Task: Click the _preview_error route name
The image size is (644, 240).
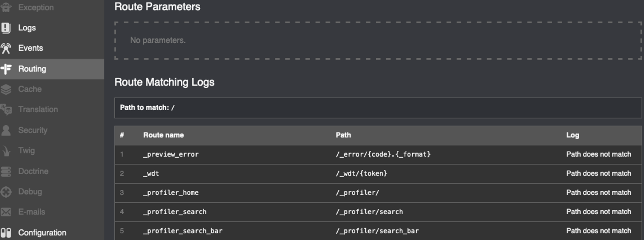Action: (171, 154)
